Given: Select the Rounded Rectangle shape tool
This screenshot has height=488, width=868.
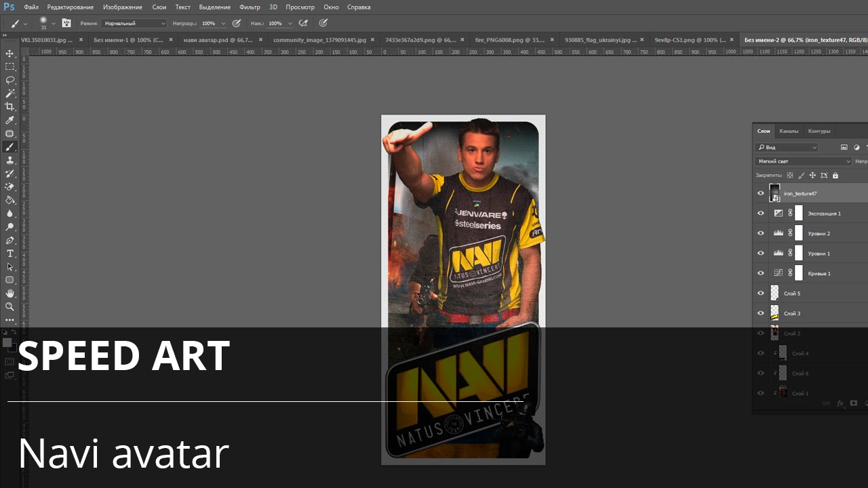Looking at the screenshot, I should 9,280.
